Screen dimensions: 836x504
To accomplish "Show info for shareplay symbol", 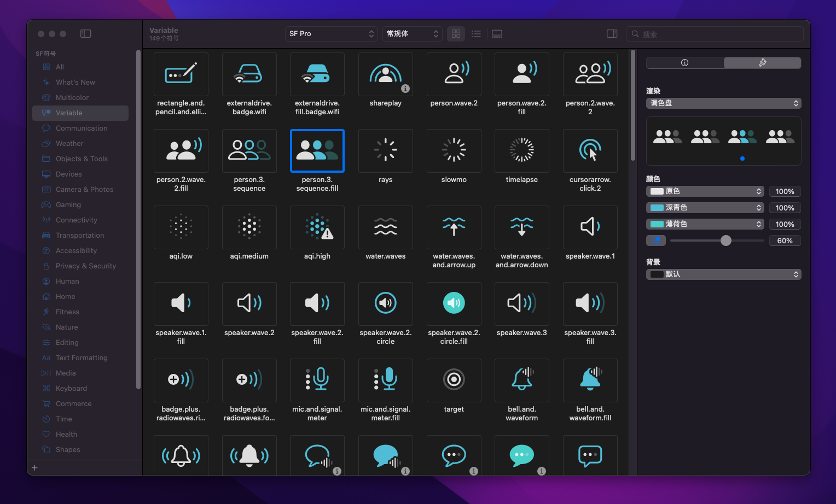I will 405,89.
